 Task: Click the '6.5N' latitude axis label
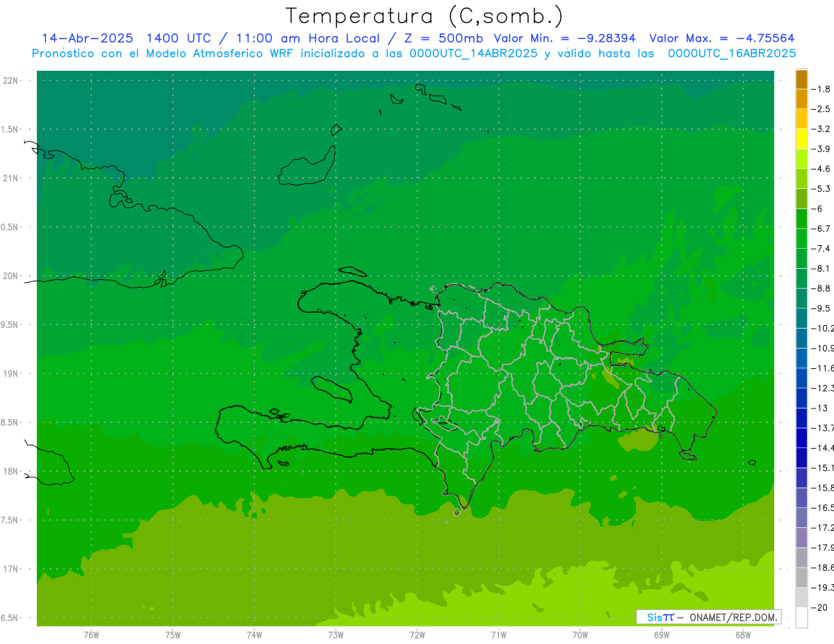tap(10, 618)
